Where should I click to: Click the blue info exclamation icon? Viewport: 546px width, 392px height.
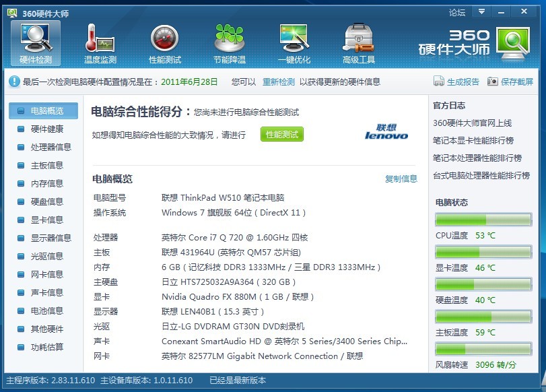pyautogui.click(x=14, y=82)
